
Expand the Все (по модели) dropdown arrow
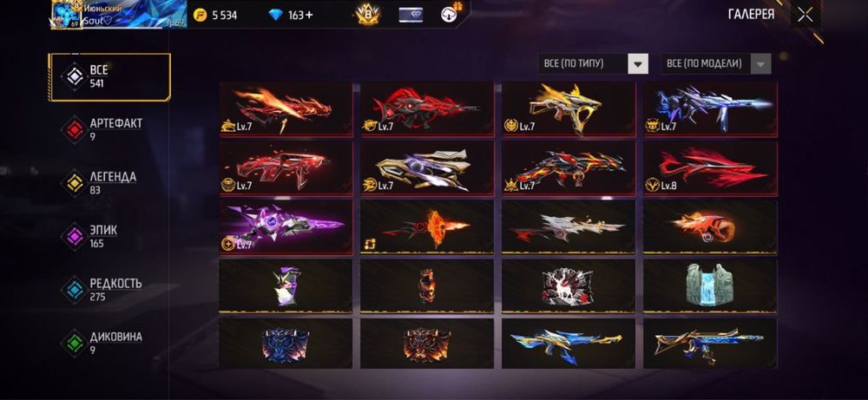(760, 63)
